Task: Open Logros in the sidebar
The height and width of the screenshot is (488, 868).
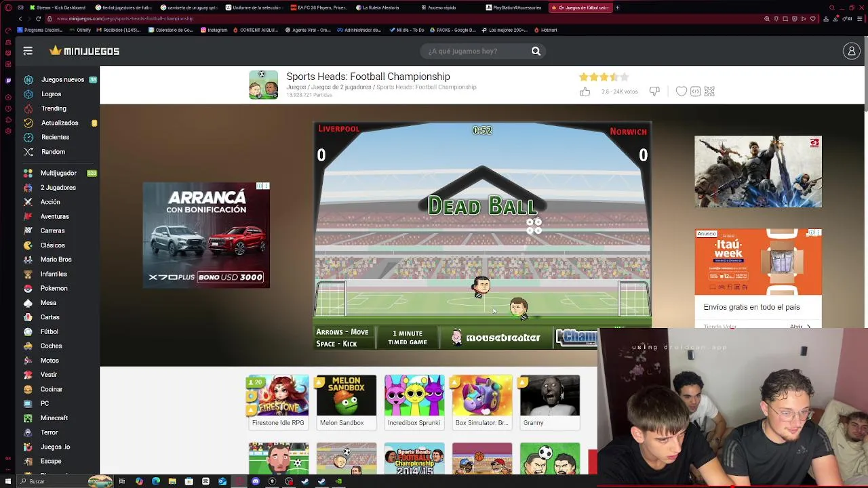Action: point(51,94)
